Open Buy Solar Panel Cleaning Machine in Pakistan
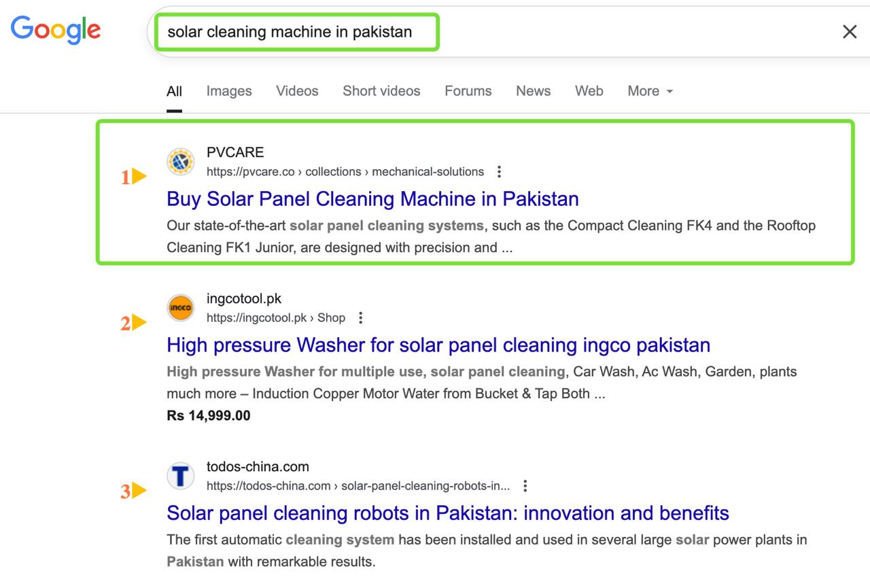This screenshot has height=588, width=870. [x=372, y=199]
